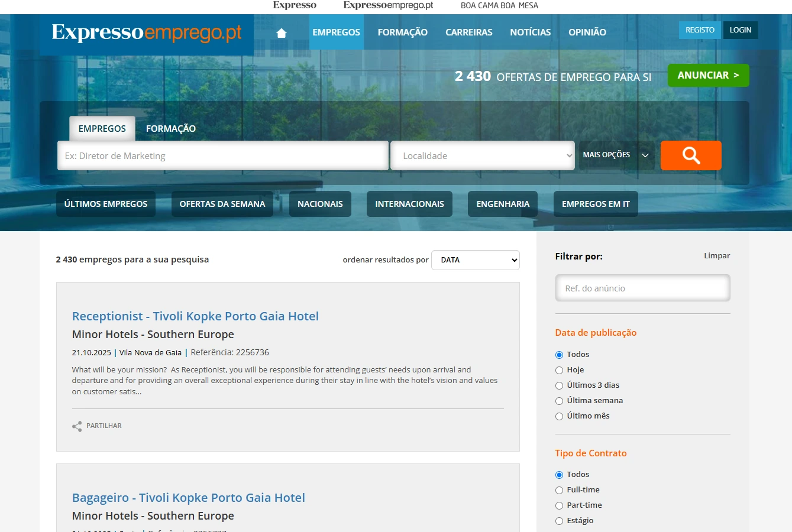Open EMPREGOS EM IT shortcut
This screenshot has height=532, width=792.
596,204
